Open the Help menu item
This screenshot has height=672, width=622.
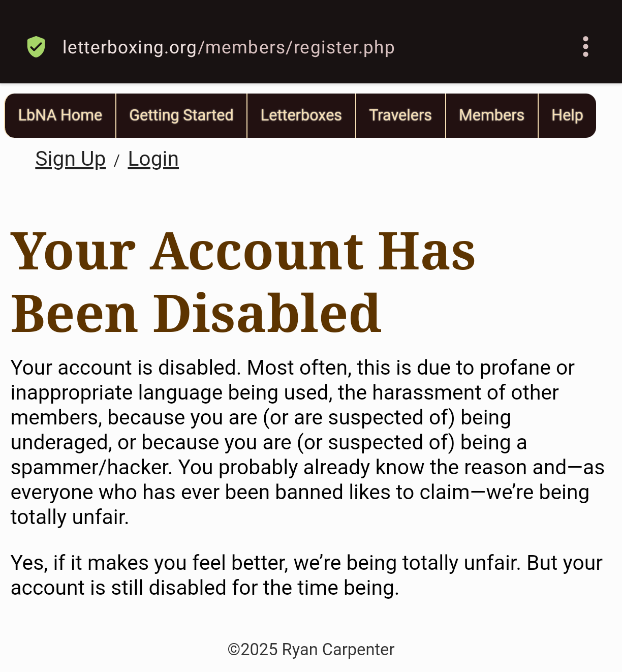(567, 115)
